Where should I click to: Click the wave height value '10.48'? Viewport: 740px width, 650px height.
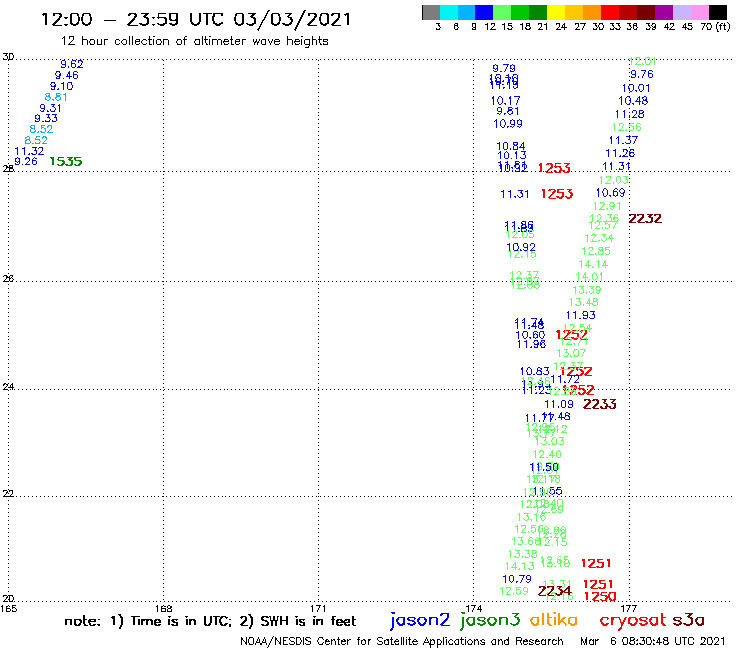coord(633,101)
